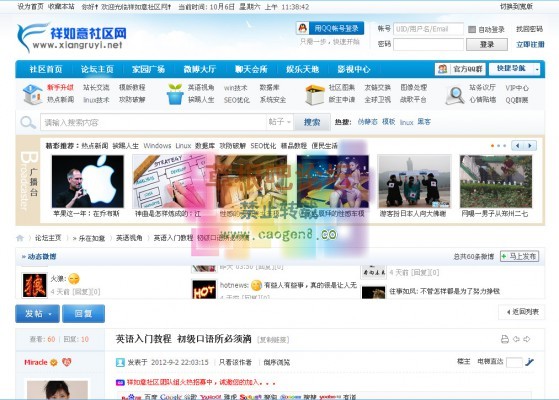
Task: Click the 找回密码 link
Action: click(529, 29)
